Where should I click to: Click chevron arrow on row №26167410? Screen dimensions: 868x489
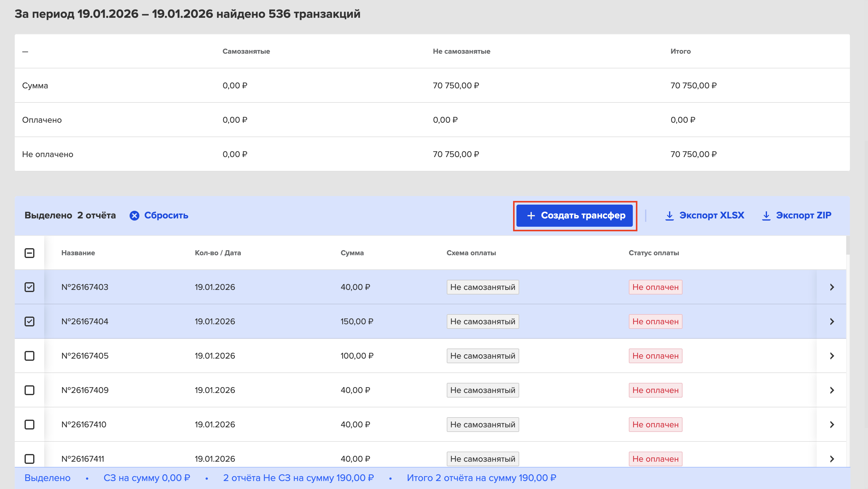pyautogui.click(x=832, y=425)
